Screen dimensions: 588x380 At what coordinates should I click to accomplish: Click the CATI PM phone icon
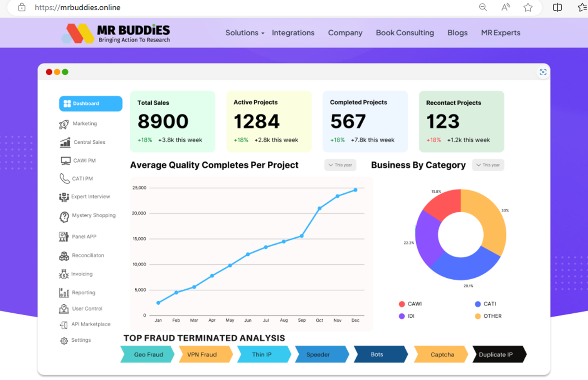pos(64,178)
